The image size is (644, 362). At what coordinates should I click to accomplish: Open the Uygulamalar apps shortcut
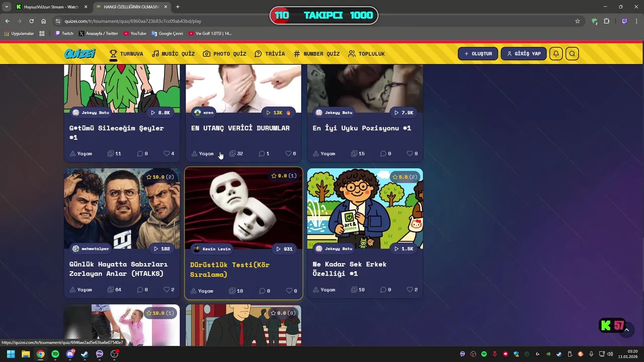pos(19,34)
